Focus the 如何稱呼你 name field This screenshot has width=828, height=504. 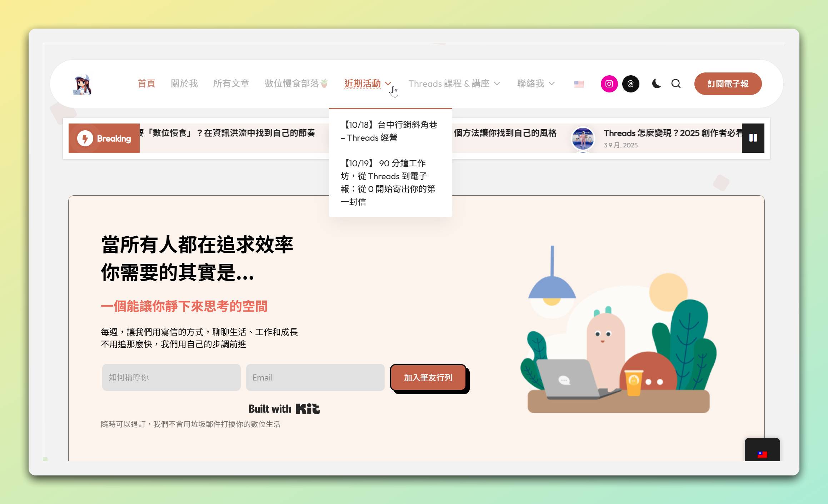171,377
